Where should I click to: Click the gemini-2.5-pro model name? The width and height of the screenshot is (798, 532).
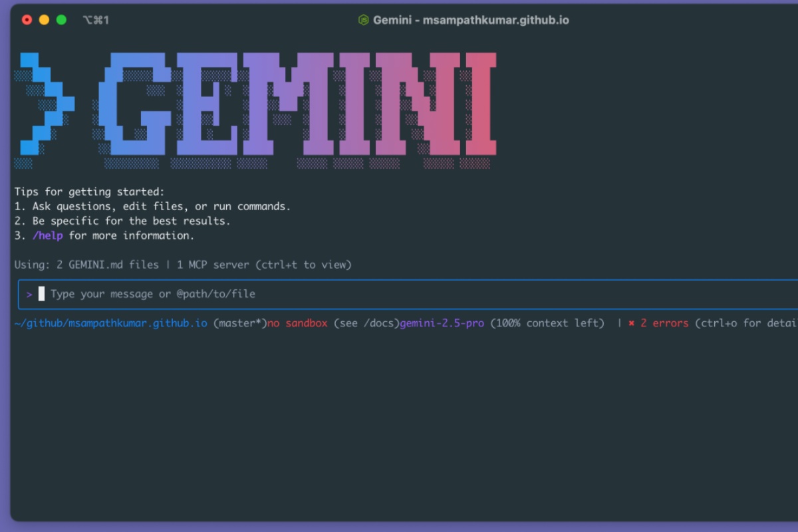coord(442,323)
